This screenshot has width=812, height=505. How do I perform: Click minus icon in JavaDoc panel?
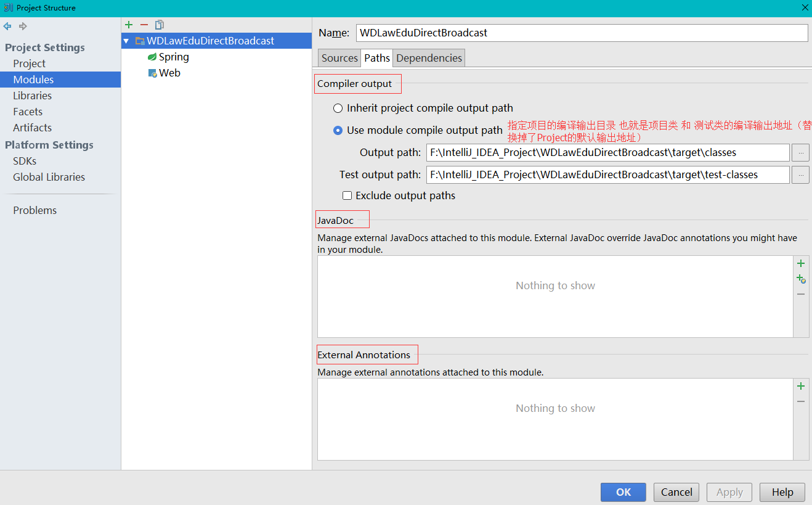tap(801, 294)
